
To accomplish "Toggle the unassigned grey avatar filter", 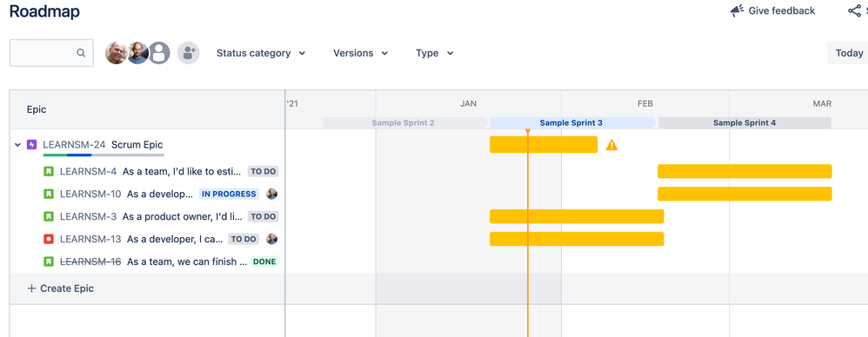I will coord(159,53).
